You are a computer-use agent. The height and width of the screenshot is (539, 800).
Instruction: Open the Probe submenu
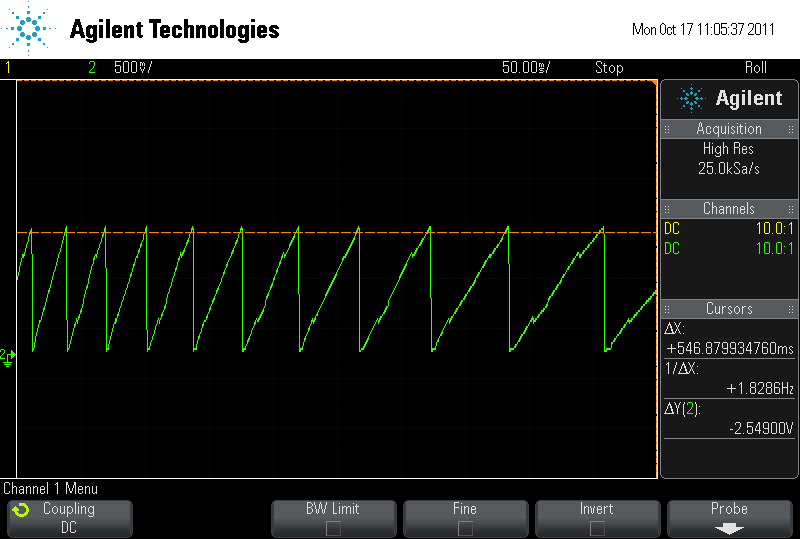coord(730,519)
